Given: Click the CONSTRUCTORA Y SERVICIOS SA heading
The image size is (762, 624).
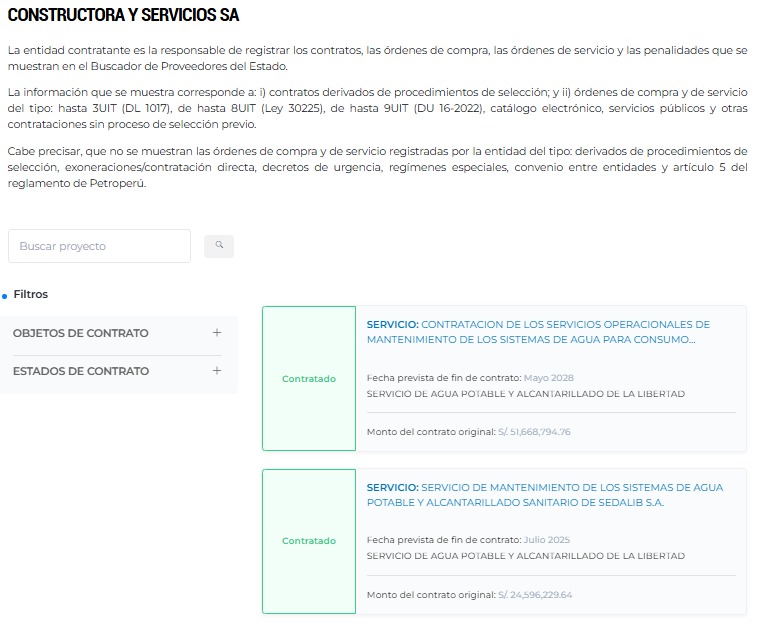Looking at the screenshot, I should [x=123, y=16].
